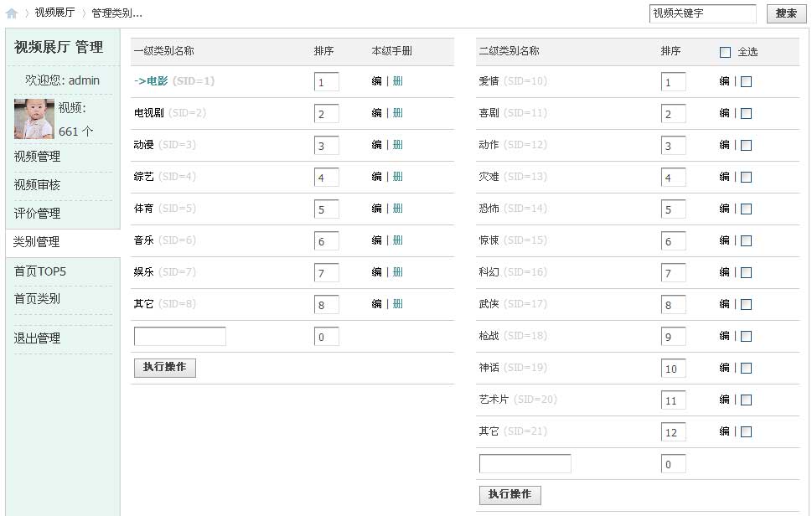Delete the 体育 category

(398, 209)
